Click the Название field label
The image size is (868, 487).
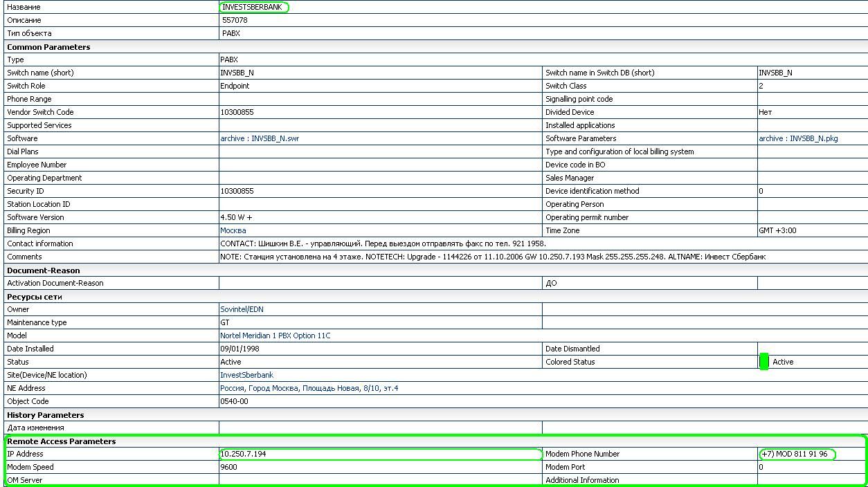click(x=24, y=7)
